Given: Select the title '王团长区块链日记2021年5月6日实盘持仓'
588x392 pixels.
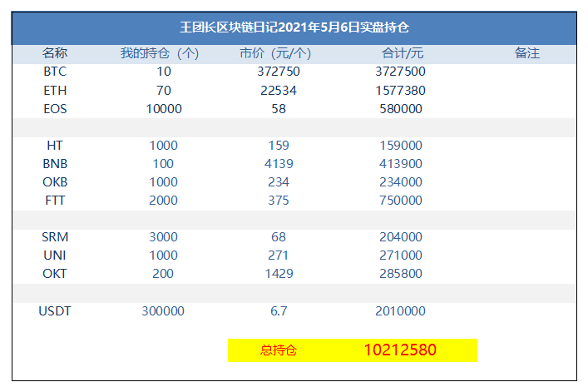Looking at the screenshot, I should point(294,27).
